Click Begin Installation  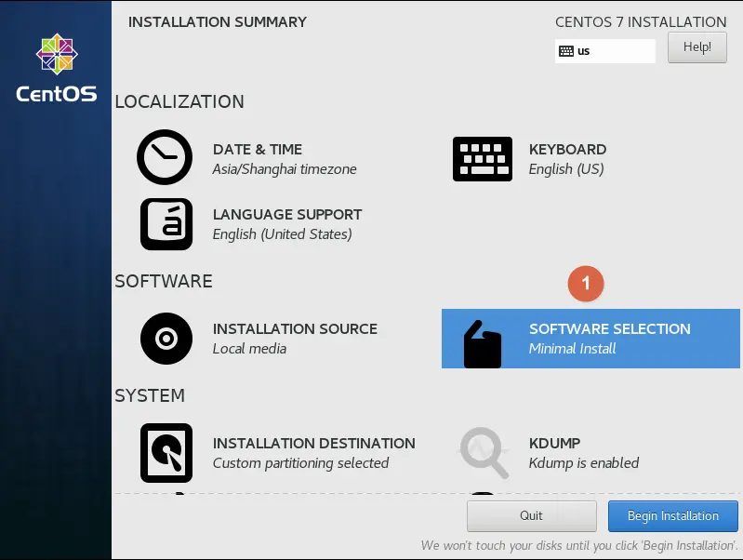(673, 516)
